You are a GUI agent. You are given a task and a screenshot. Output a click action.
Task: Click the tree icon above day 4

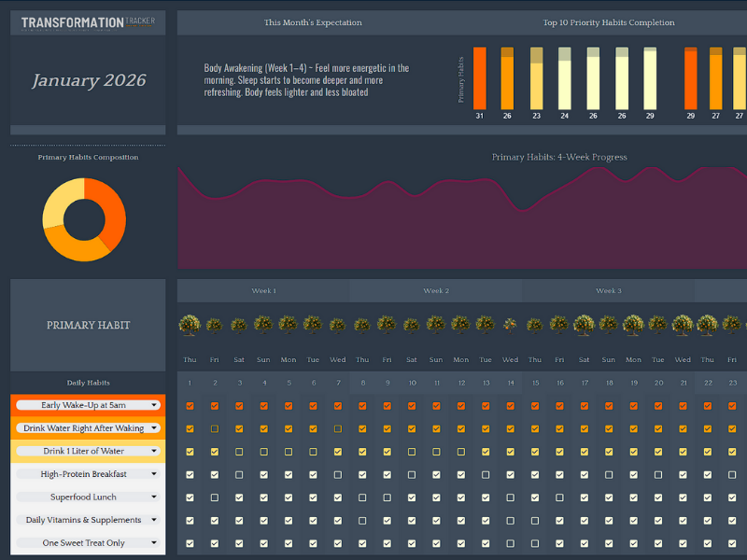click(264, 324)
